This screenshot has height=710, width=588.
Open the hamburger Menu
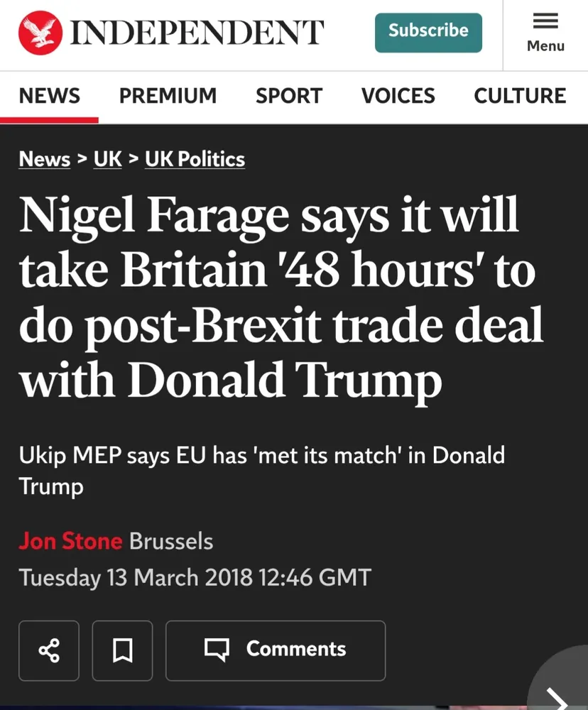(545, 33)
